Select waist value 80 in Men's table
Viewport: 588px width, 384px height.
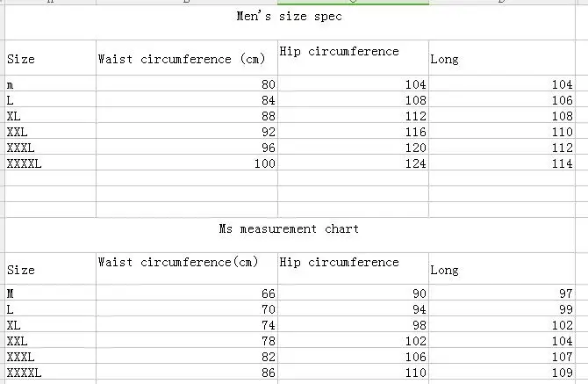coord(187,83)
